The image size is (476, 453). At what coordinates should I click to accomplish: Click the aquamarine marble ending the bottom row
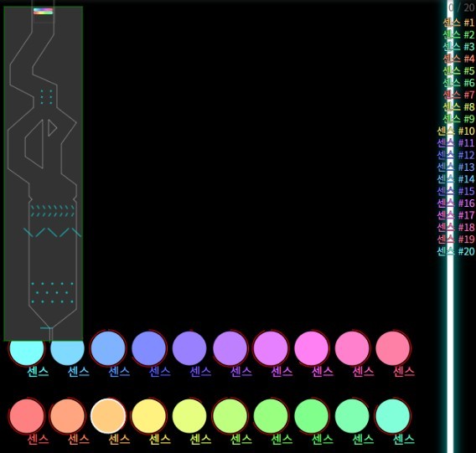[x=393, y=415]
